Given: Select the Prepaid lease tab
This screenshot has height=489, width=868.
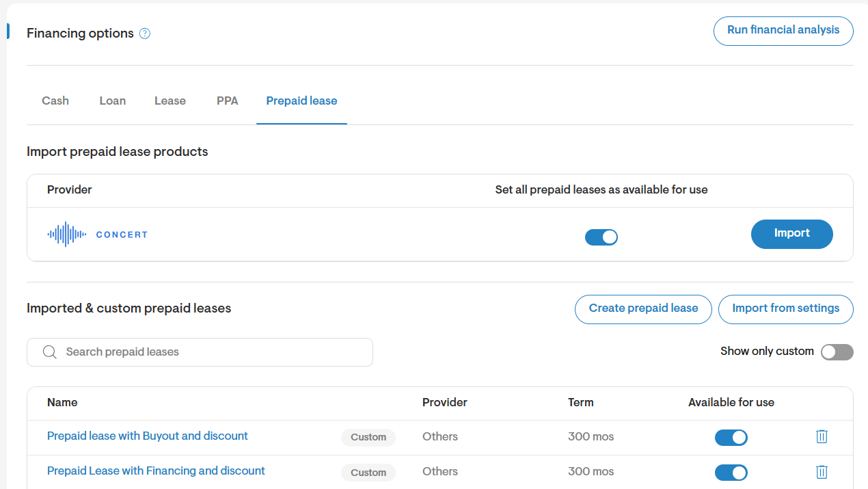Looking at the screenshot, I should coord(301,101).
